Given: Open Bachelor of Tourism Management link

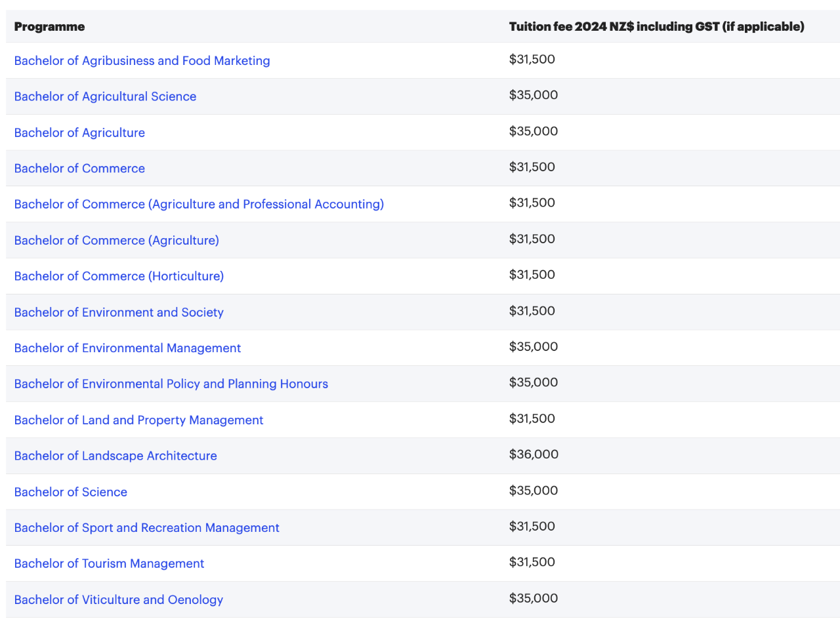Looking at the screenshot, I should click(109, 563).
